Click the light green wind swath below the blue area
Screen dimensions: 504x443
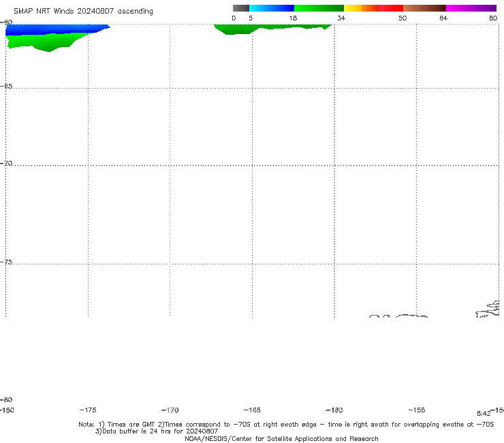click(45, 41)
